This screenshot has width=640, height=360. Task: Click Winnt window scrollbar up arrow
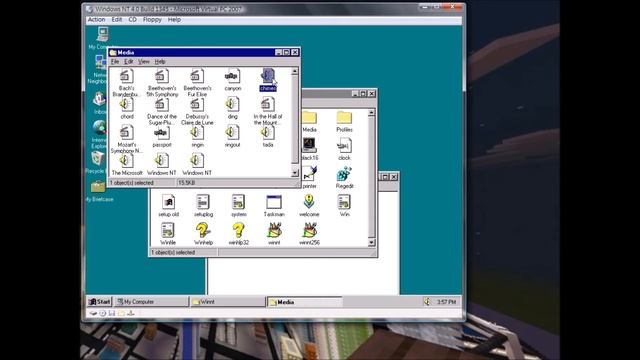tap(371, 113)
